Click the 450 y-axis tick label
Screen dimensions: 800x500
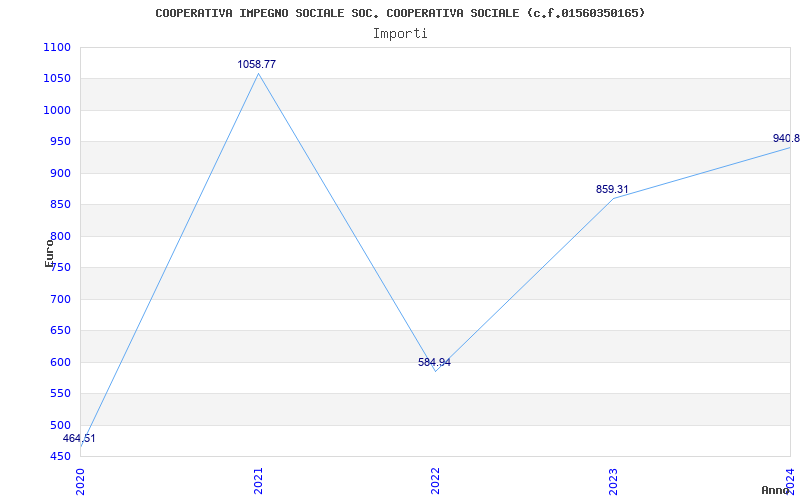click(60, 457)
